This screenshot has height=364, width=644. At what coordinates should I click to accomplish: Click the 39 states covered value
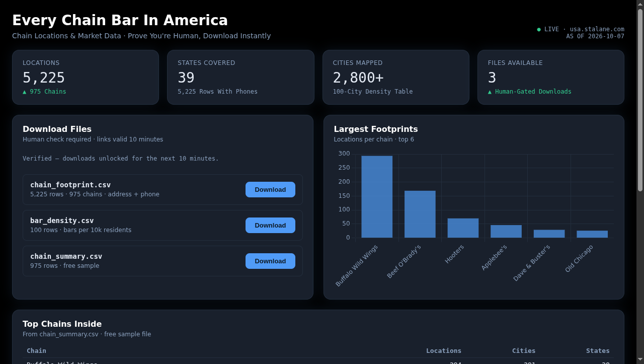click(x=186, y=78)
